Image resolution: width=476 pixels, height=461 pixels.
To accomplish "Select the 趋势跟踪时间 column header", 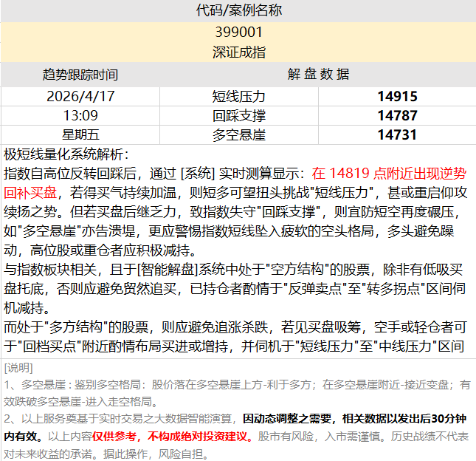I will pos(80,75).
